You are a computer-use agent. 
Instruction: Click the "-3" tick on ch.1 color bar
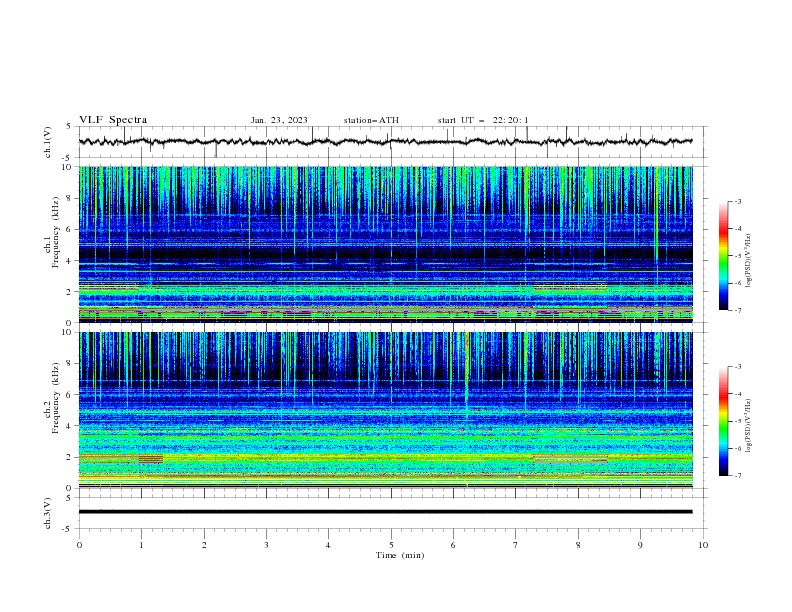(737, 201)
